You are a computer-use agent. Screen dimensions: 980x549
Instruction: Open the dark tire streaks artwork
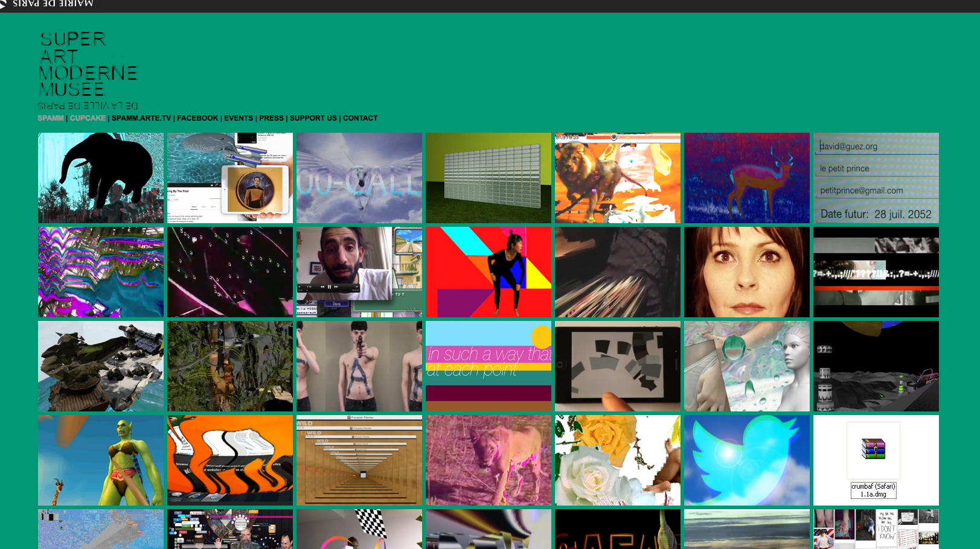pyautogui.click(x=618, y=272)
